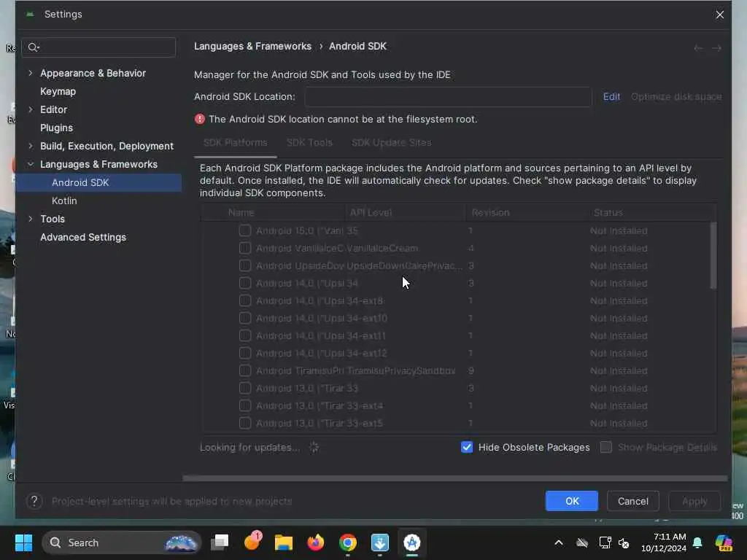Click the Edit link for SDK location
The image size is (747, 560).
pyautogui.click(x=612, y=97)
